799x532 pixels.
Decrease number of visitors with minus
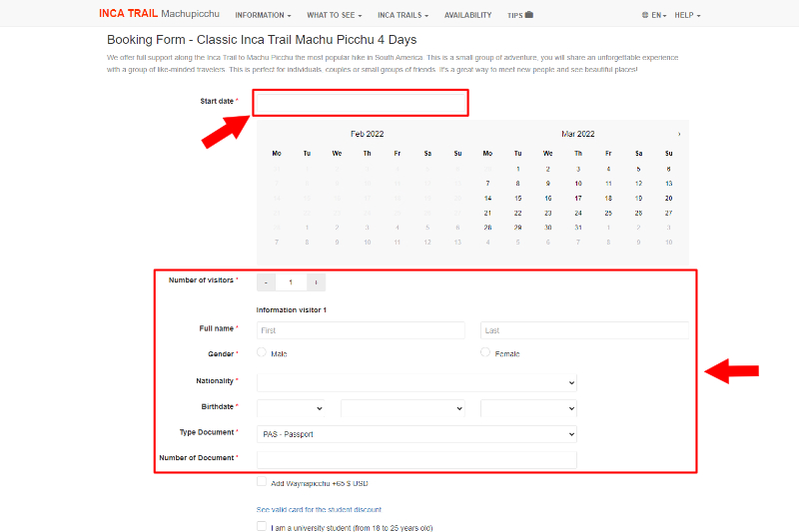click(266, 282)
